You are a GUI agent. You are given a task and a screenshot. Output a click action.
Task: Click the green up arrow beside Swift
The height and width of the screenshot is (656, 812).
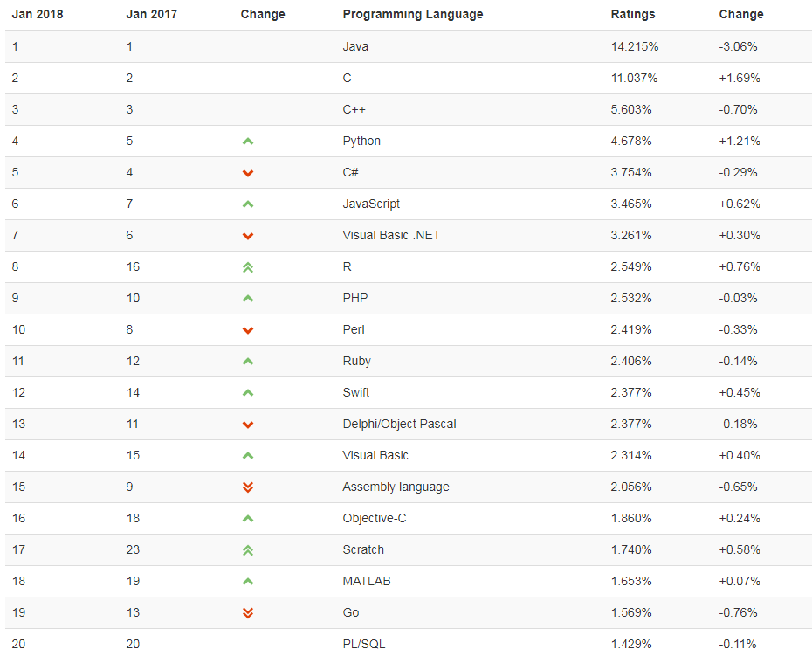tap(248, 393)
